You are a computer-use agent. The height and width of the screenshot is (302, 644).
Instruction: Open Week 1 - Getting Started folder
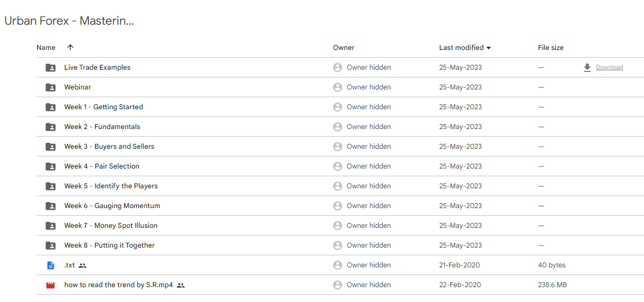pyautogui.click(x=103, y=107)
